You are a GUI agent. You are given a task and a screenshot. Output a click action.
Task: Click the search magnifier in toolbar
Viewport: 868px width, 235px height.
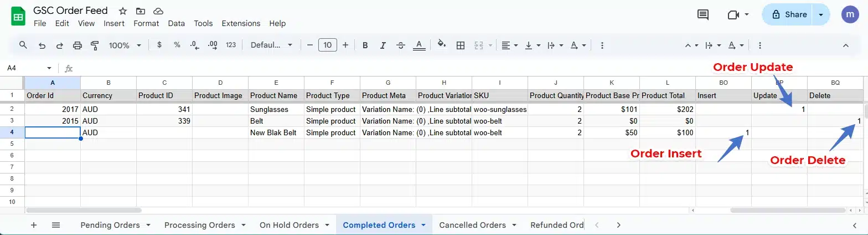(23, 45)
